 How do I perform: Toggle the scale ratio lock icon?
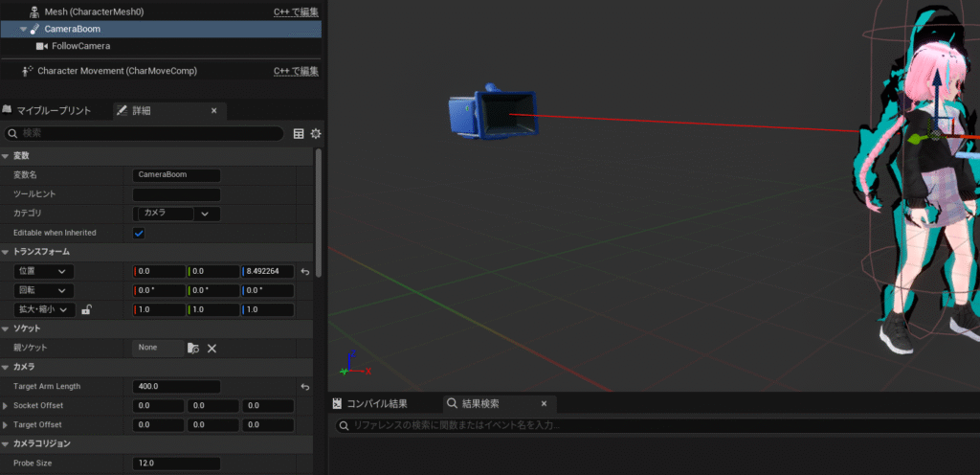(86, 309)
